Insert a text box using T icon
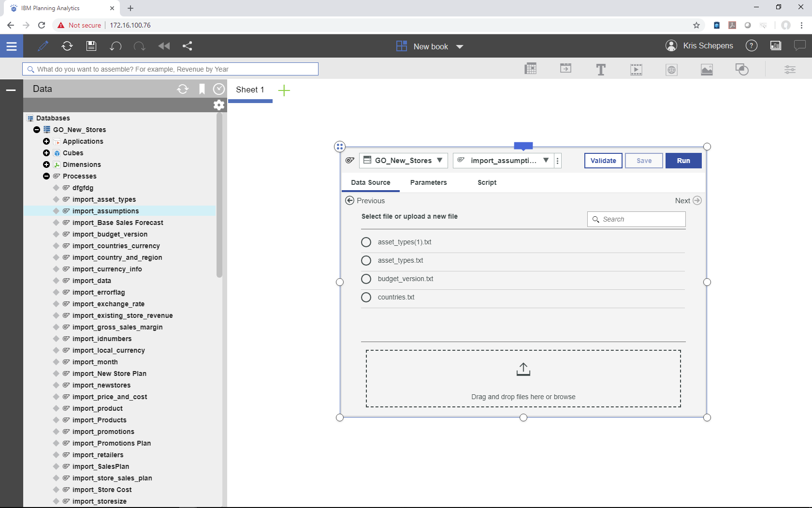This screenshot has height=508, width=812. [601, 70]
